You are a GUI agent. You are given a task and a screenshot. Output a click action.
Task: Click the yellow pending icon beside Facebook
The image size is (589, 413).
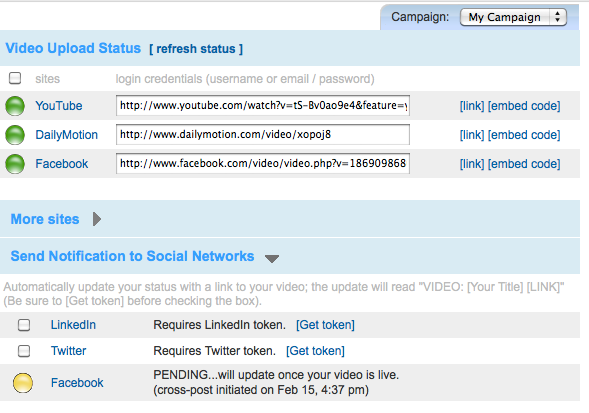[x=23, y=383]
